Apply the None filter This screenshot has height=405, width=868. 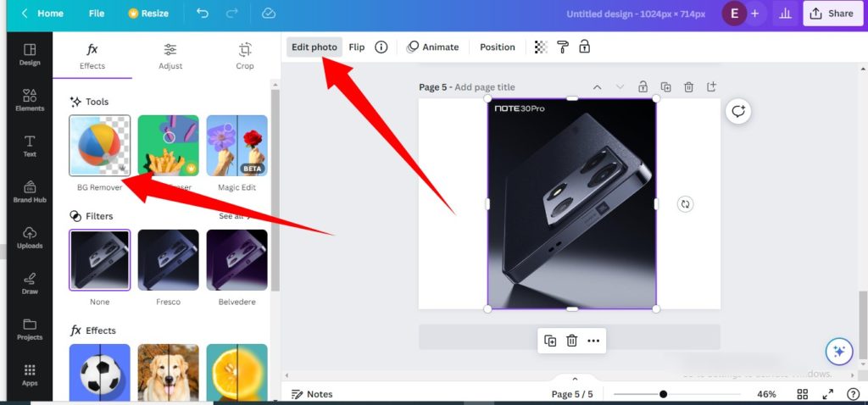tap(100, 260)
